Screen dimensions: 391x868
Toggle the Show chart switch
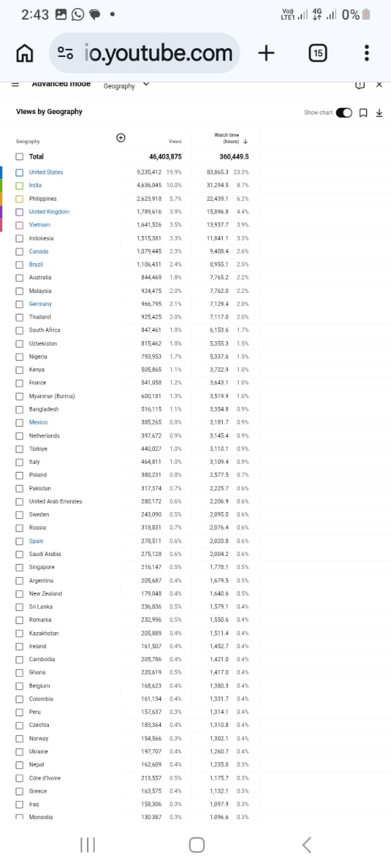[x=344, y=113]
